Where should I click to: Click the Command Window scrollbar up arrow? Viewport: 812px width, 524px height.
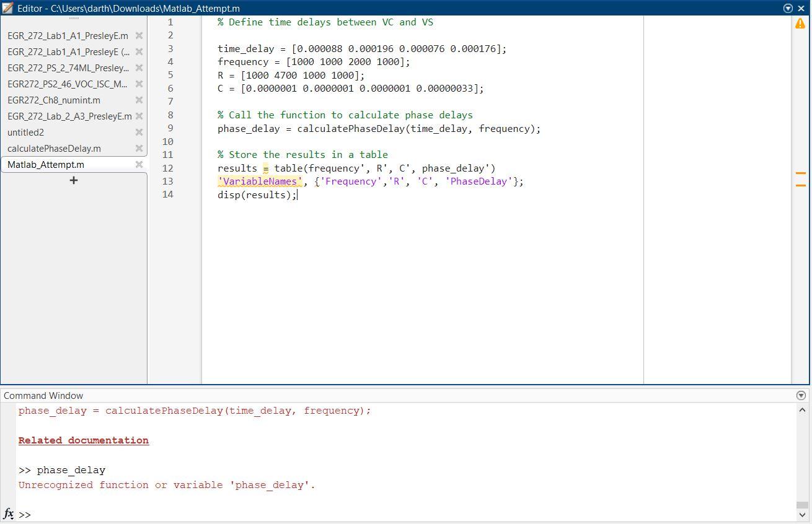[803, 409]
